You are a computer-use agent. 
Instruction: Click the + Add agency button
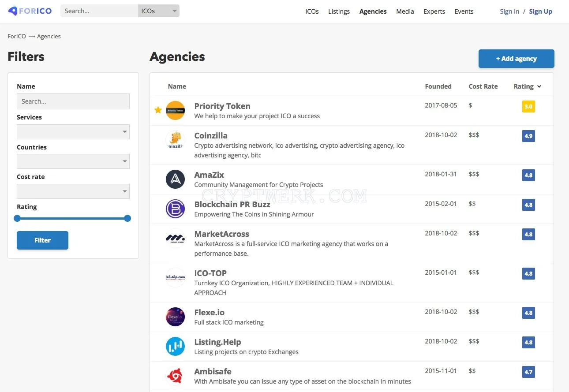pos(516,59)
